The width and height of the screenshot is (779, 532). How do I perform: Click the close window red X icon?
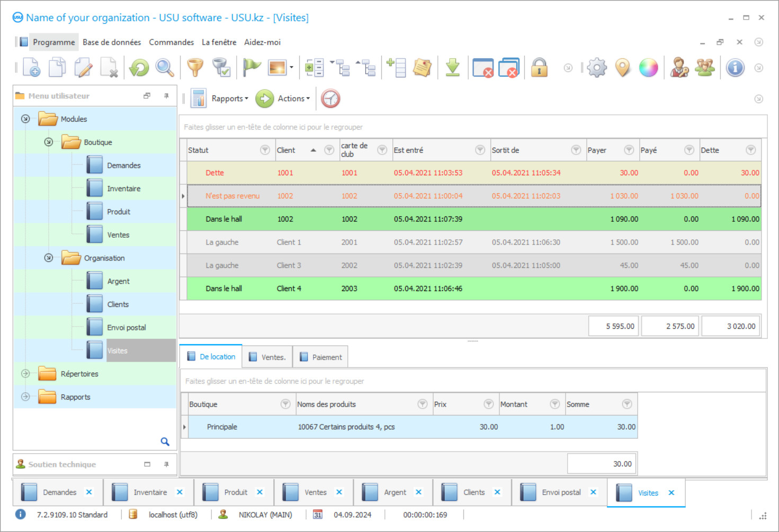tap(483, 68)
